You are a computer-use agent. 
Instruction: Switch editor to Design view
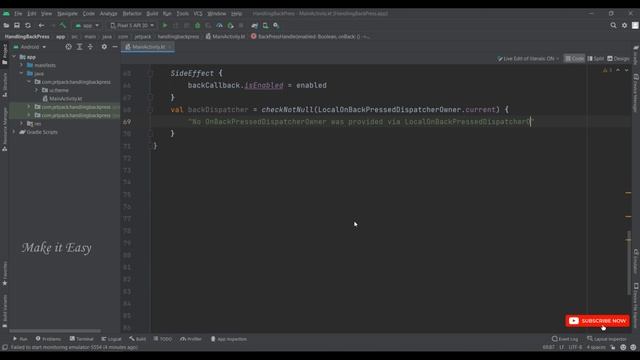pyautogui.click(x=618, y=59)
